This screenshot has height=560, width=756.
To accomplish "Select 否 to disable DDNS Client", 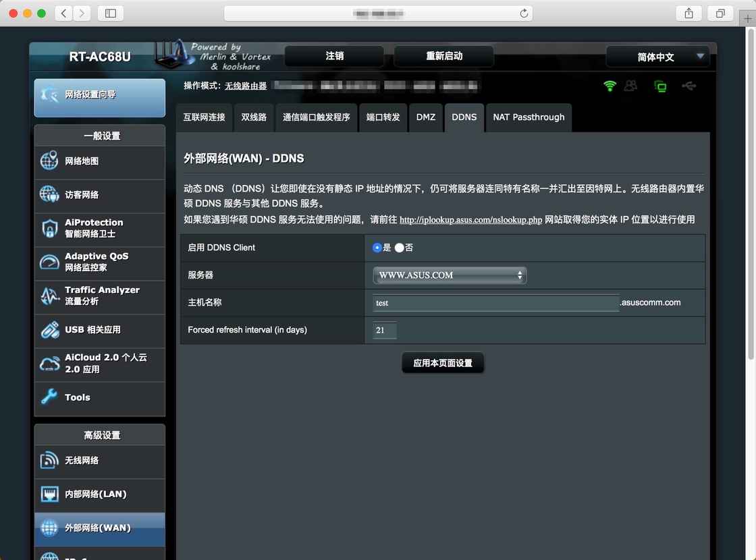I will (x=400, y=248).
